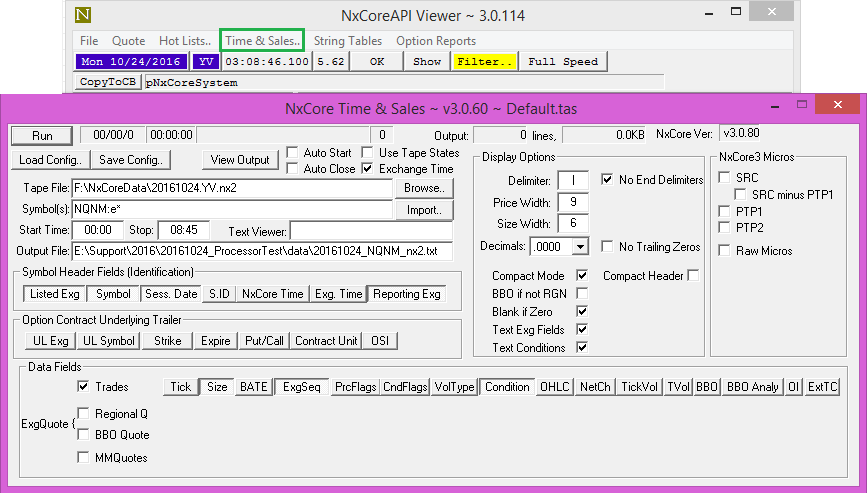Viewport: 867px width, 493px height.
Task: Enable the Raw Micros checkbox
Action: [724, 250]
